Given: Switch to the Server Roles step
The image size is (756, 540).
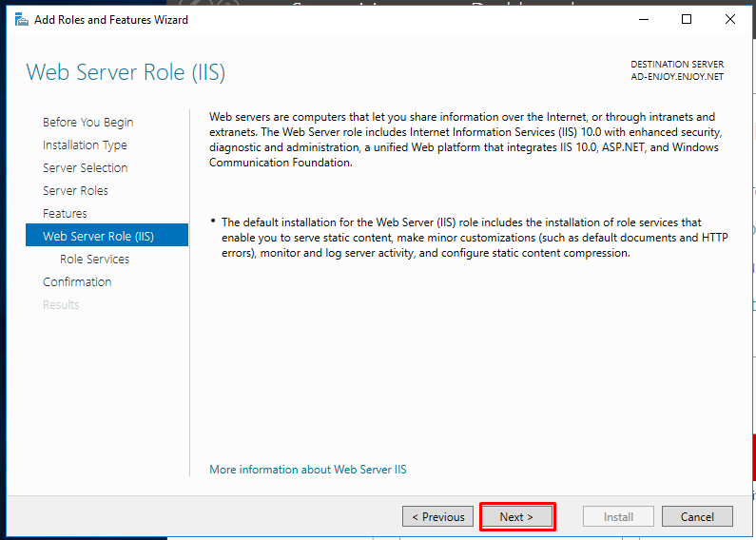Looking at the screenshot, I should pos(75,190).
